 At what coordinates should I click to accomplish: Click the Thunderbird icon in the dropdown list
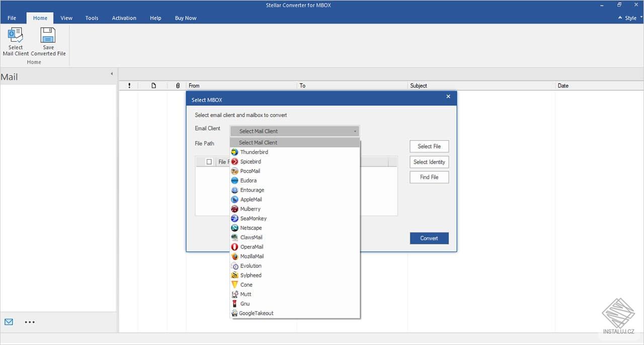(x=234, y=152)
